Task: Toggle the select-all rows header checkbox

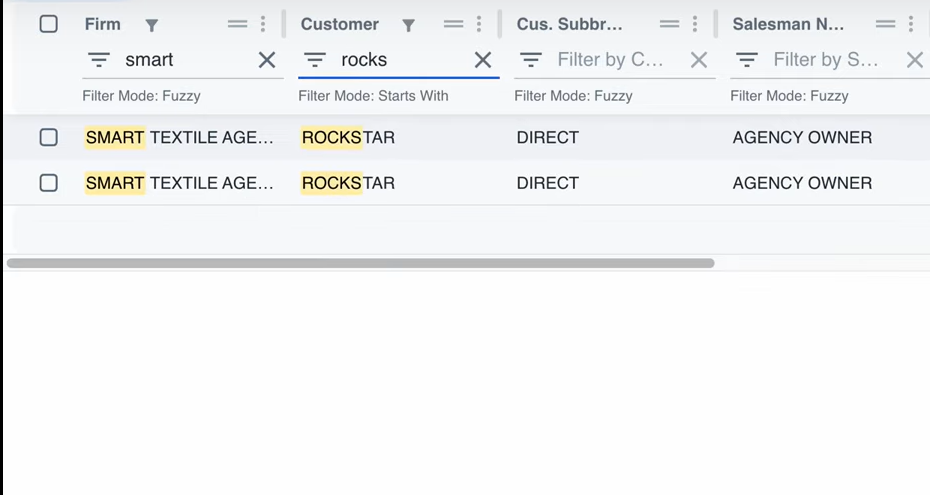Action: [x=48, y=24]
